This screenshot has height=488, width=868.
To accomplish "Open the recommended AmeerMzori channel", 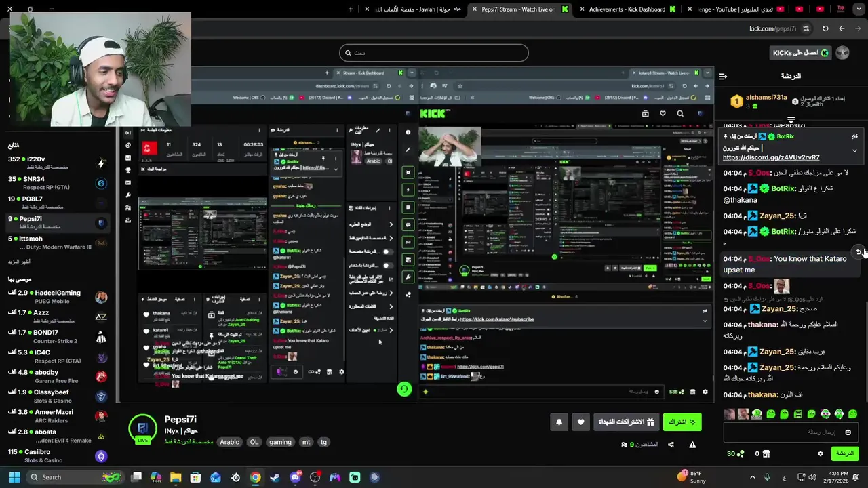I will tap(57, 415).
